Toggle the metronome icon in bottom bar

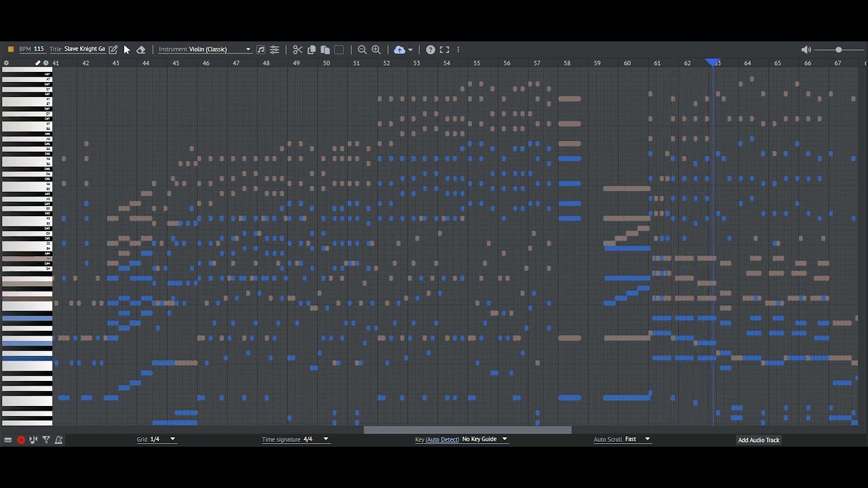pos(59,440)
